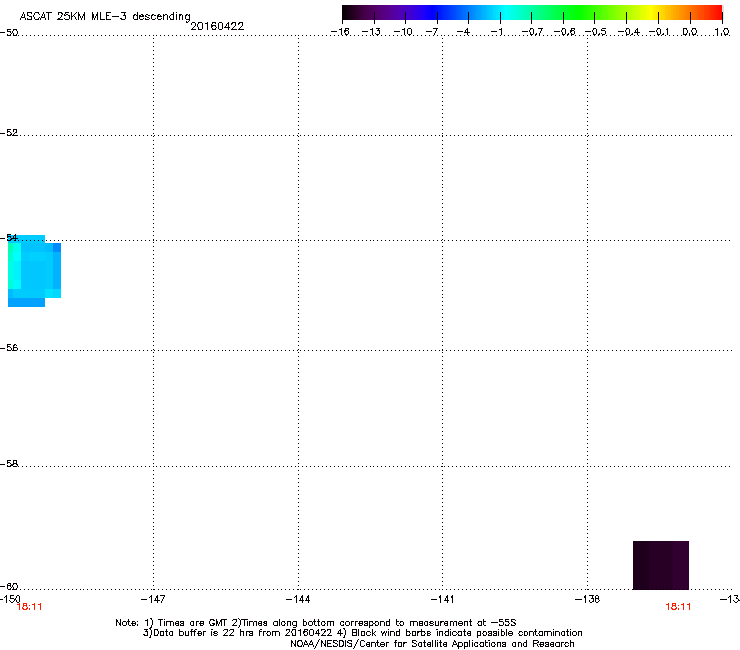740x650 pixels.
Task: Click the -52 latitude axis label
Action: [9, 133]
